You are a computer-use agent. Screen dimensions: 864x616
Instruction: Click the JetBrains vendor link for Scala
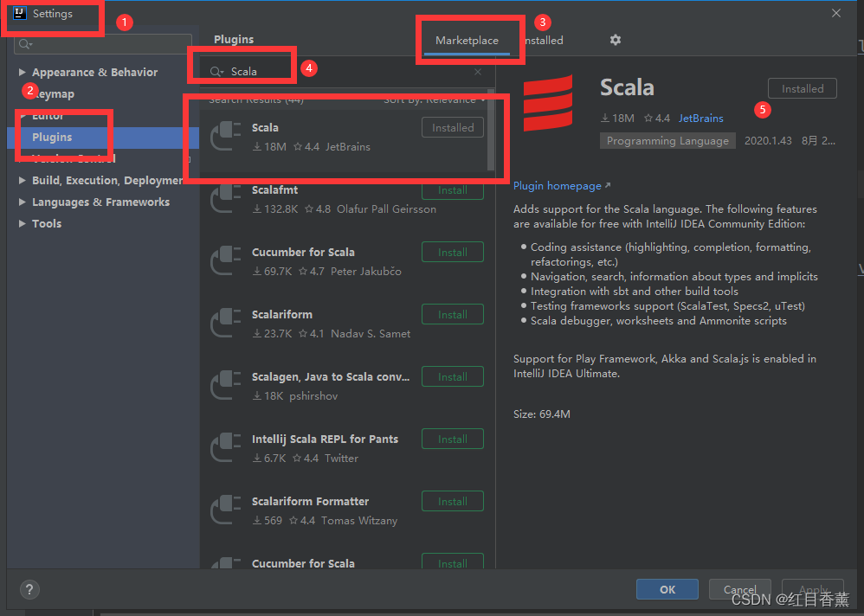700,118
